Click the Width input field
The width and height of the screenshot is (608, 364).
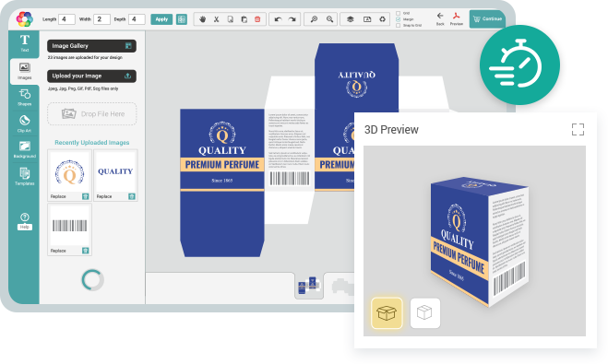point(101,19)
